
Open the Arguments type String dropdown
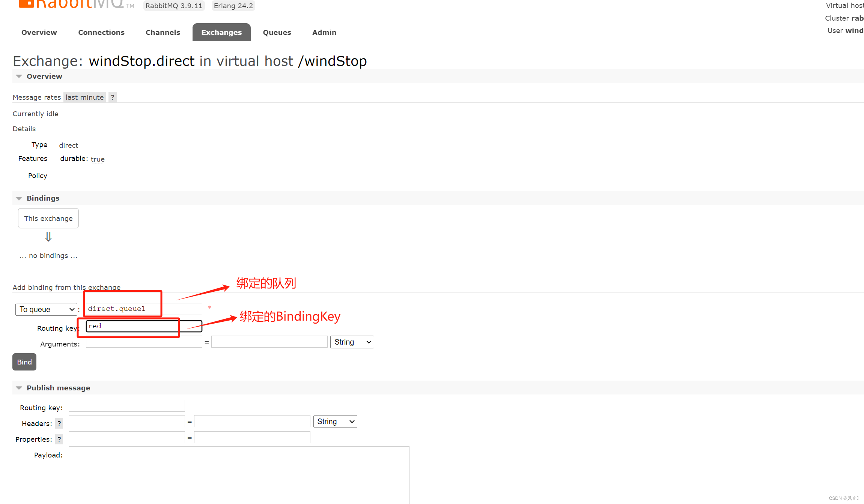(x=352, y=342)
